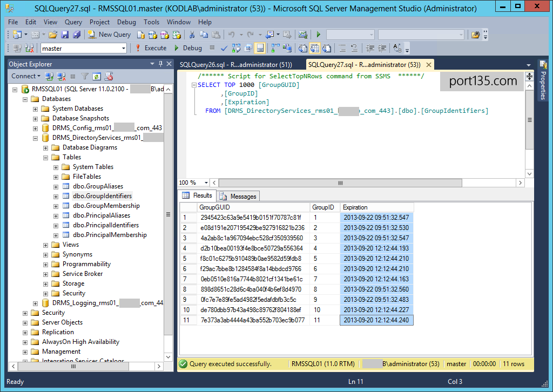The height and width of the screenshot is (392, 553).
Task: Refresh Object Explorer with the refresh icon
Action: click(x=97, y=77)
